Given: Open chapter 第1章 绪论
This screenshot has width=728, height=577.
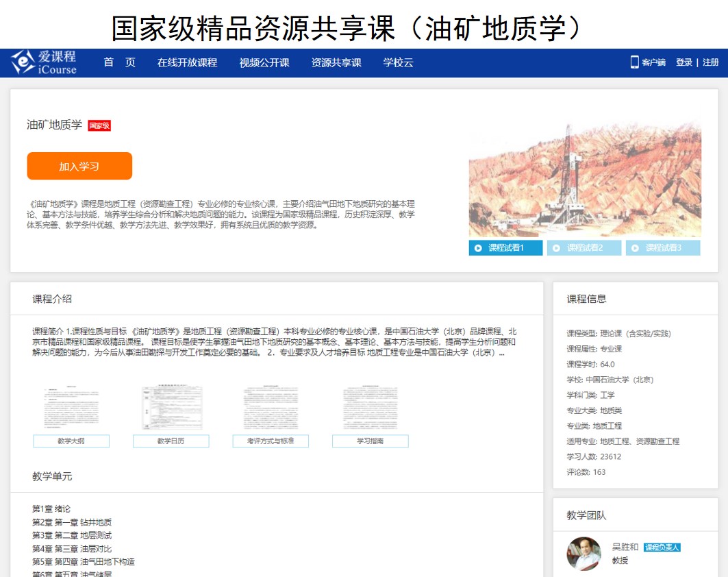Looking at the screenshot, I should (51, 509).
